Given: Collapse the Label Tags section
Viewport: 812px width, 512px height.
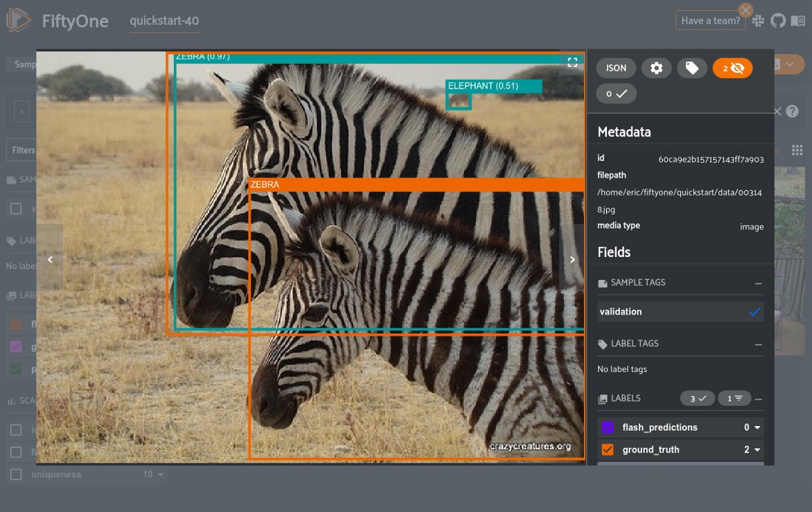Looking at the screenshot, I should click(x=759, y=344).
